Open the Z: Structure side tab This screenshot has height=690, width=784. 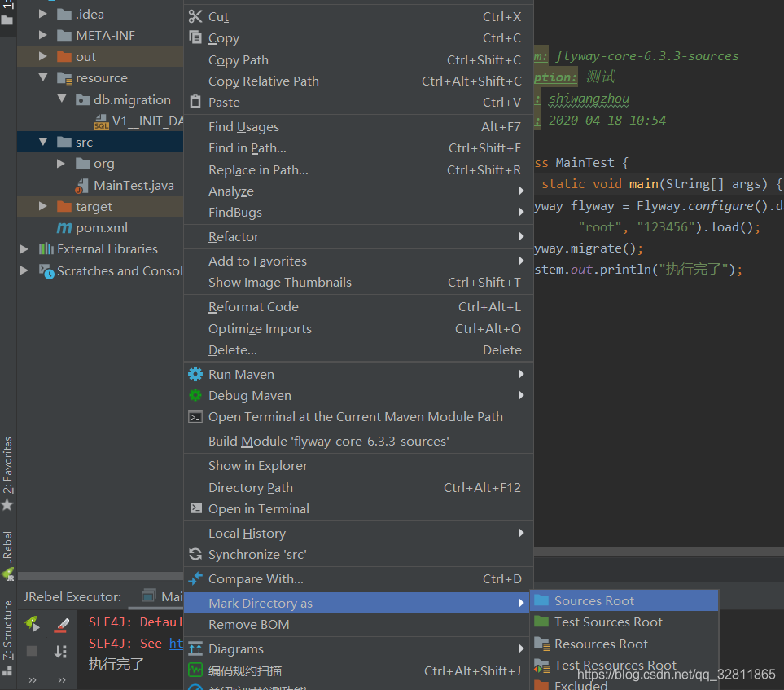pos(7,636)
